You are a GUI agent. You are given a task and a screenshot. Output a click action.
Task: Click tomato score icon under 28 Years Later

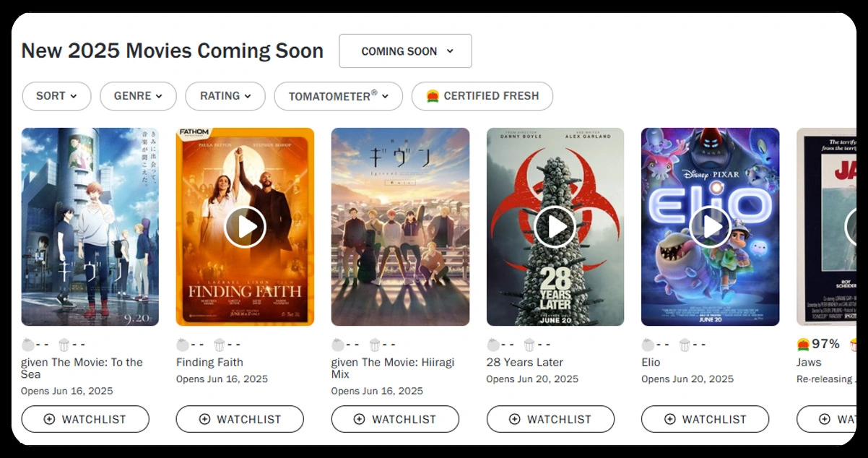[493, 345]
